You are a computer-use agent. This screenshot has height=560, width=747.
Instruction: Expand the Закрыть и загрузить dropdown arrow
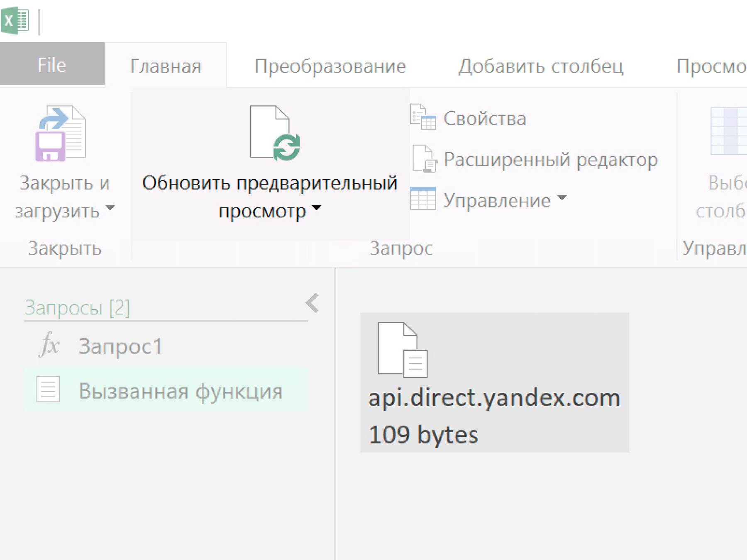pos(110,207)
